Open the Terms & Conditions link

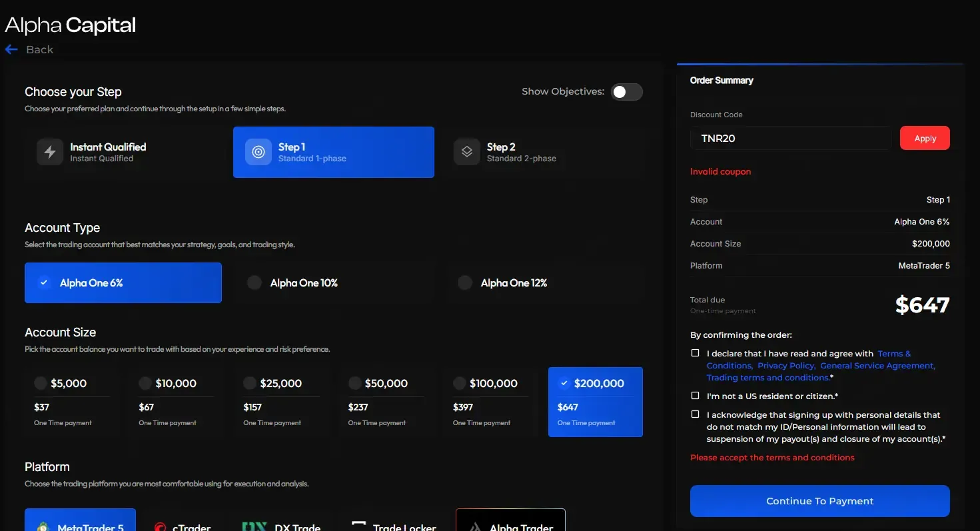click(x=894, y=354)
